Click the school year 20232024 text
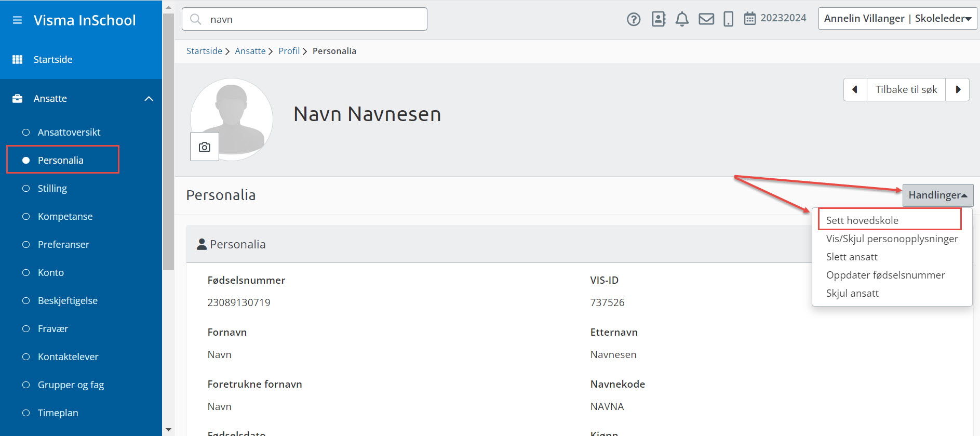 click(x=783, y=18)
